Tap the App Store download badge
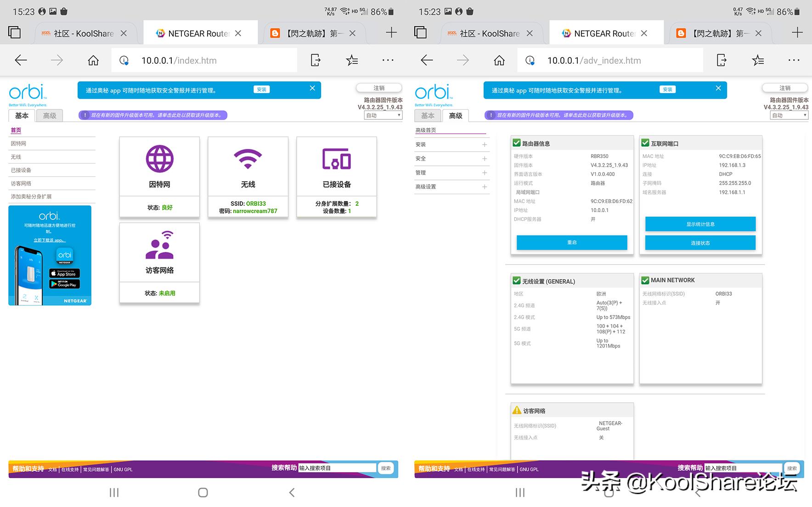 (x=64, y=273)
